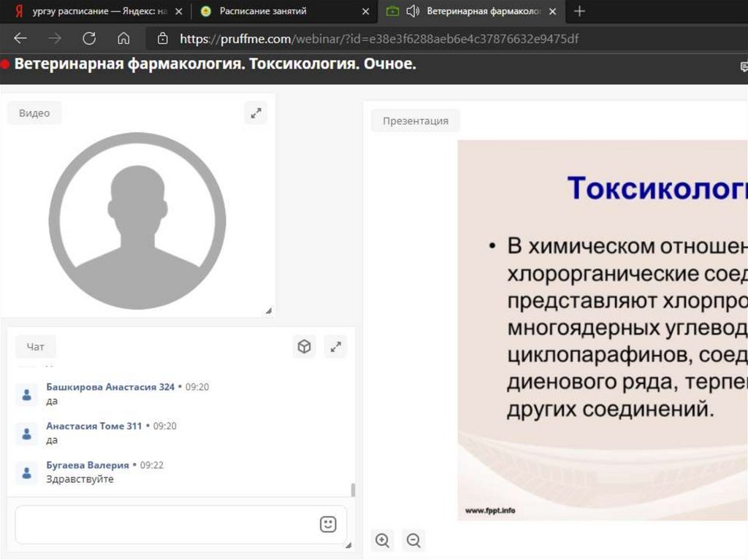748x560 pixels.
Task: Reload the current browser page
Action: pos(89,39)
